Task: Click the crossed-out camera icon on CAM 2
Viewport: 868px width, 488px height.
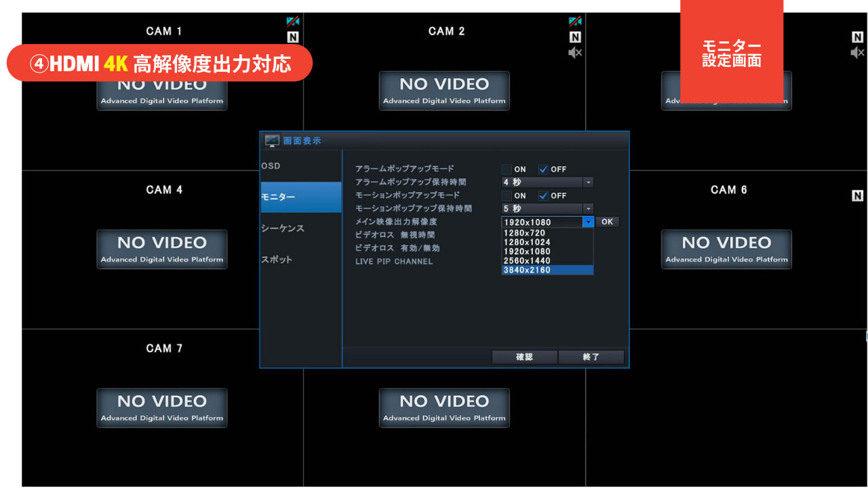Action: click(575, 22)
